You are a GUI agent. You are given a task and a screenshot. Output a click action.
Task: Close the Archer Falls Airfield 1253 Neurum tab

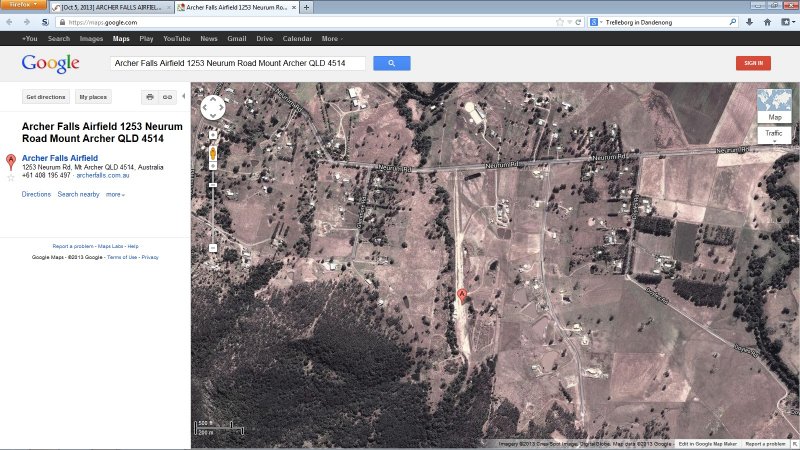294,8
